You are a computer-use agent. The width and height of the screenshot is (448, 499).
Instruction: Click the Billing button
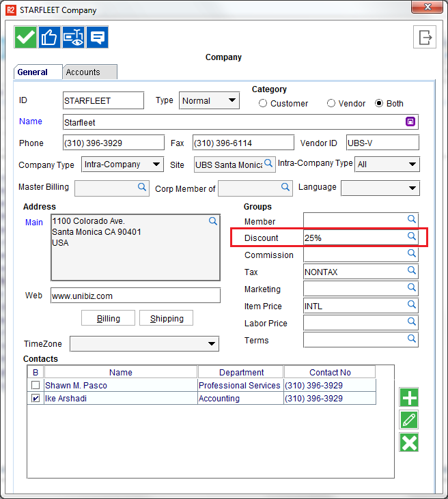[108, 319]
